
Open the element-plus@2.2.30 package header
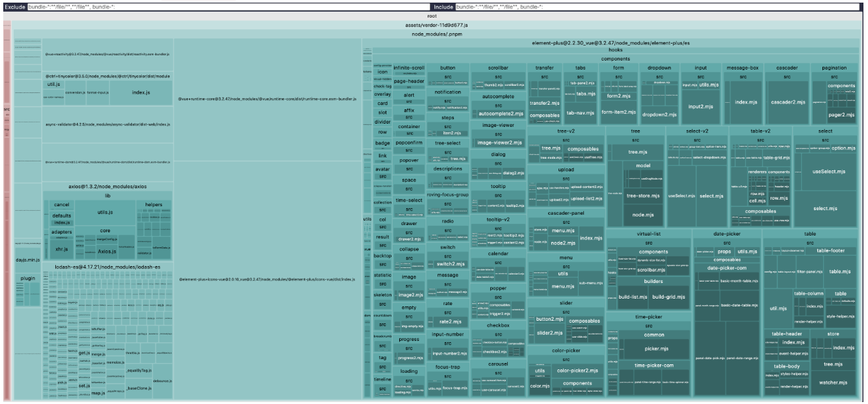point(611,42)
